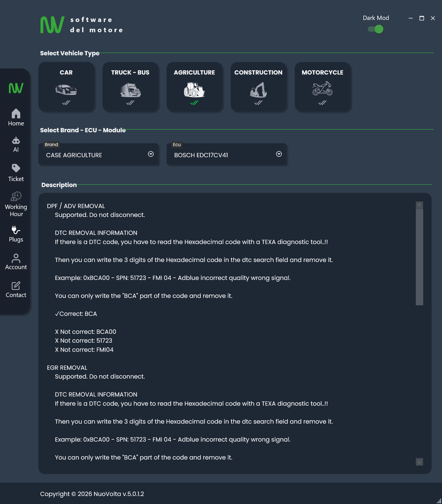Click the NV software del motore header logo
The width and height of the screenshot is (442, 504).
click(82, 25)
